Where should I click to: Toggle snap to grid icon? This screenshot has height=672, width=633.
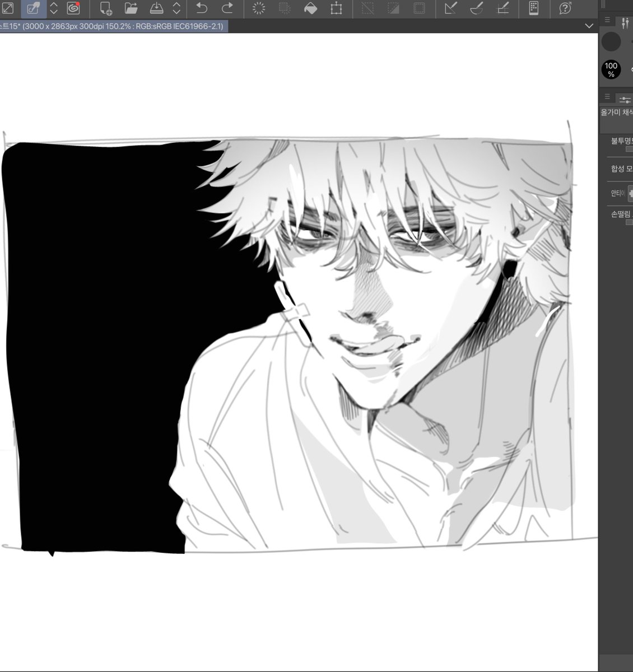pos(502,8)
